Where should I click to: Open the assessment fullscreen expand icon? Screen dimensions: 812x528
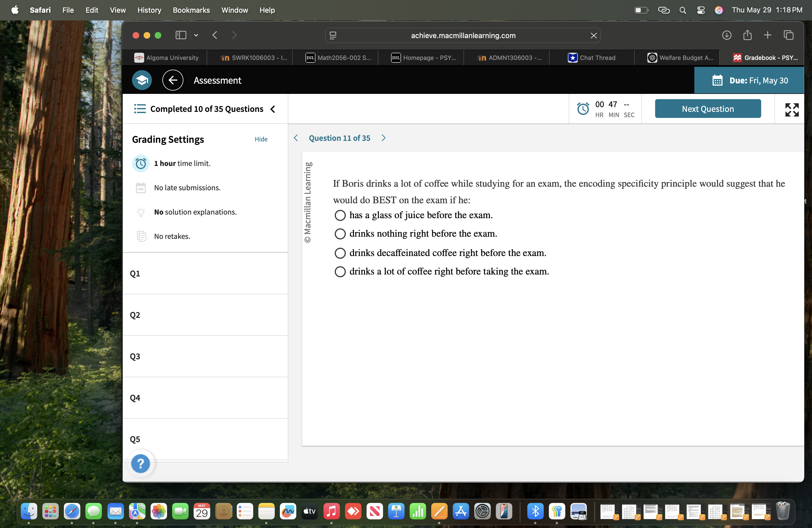coord(792,109)
